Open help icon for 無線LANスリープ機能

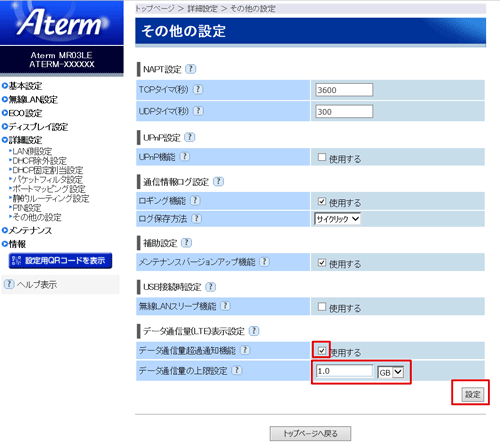coord(225,306)
